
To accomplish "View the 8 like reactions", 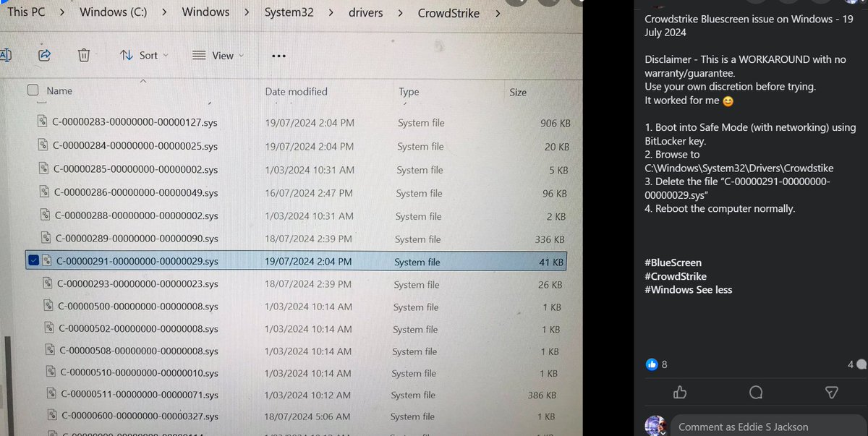I will click(657, 365).
